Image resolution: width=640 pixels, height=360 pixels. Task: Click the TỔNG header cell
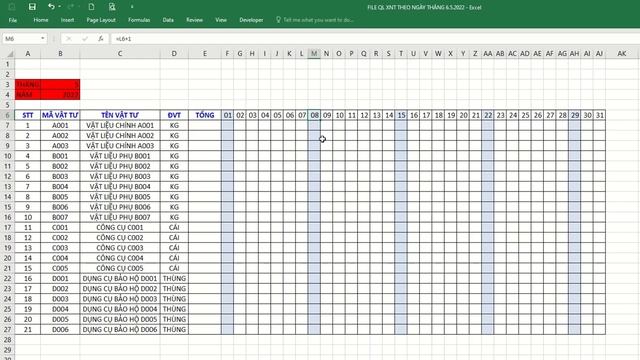click(205, 115)
